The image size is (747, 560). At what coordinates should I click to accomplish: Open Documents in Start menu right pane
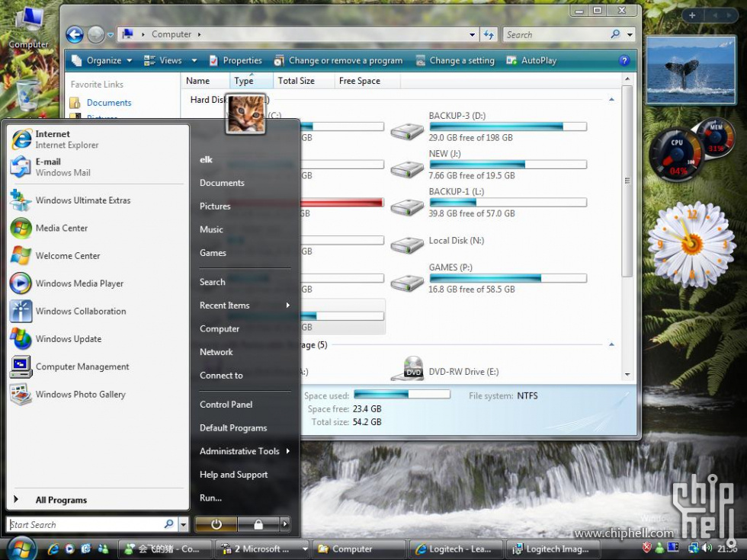(x=222, y=183)
